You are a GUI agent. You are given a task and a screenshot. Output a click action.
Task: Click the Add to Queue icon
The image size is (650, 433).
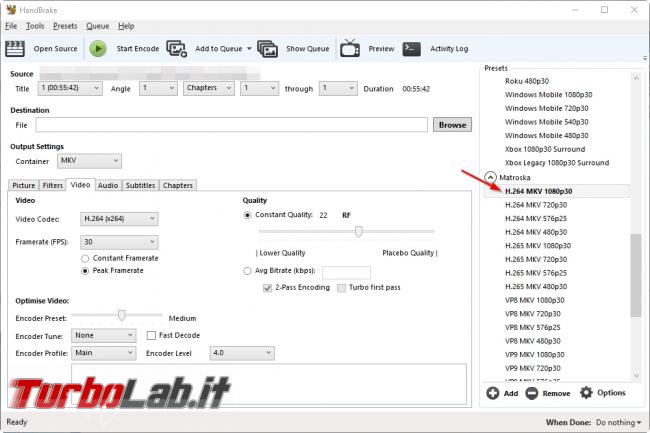177,49
